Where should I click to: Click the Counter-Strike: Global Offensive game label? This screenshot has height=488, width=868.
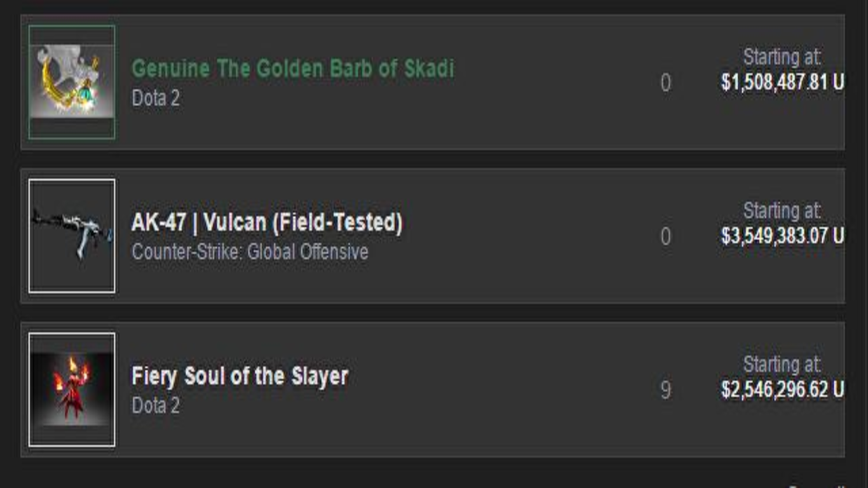click(250, 252)
